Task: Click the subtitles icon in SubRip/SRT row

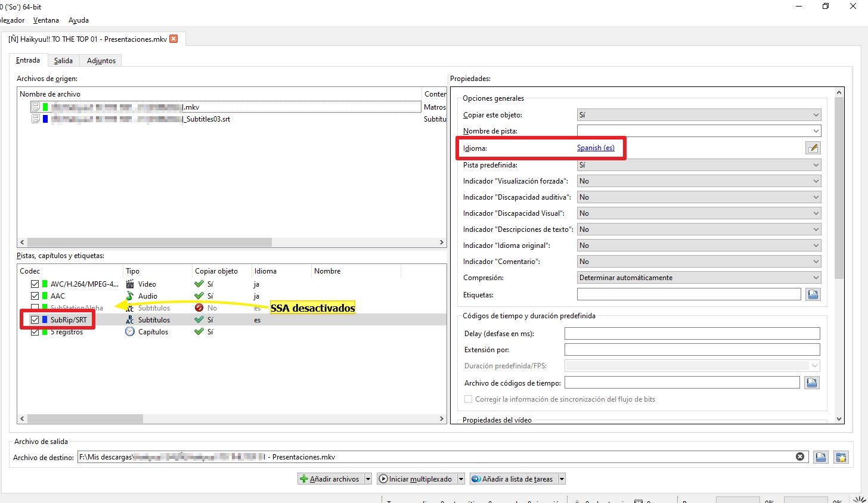Action: pos(130,320)
